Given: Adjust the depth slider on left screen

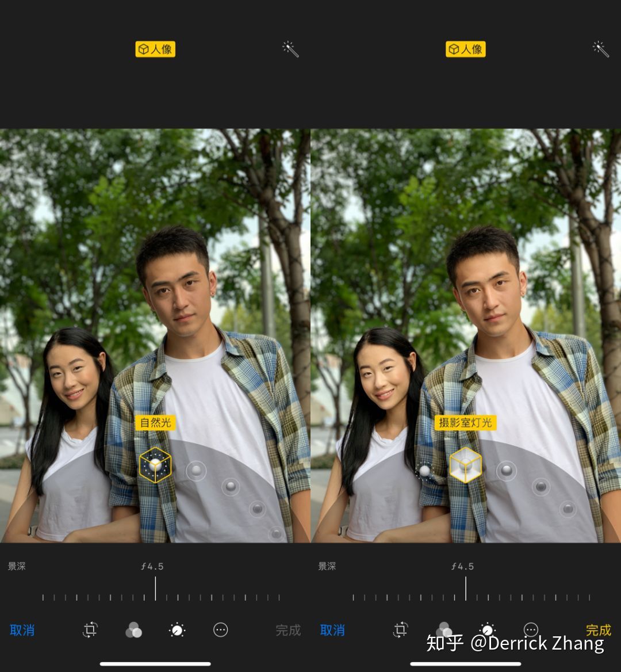Looking at the screenshot, I should (161, 590).
